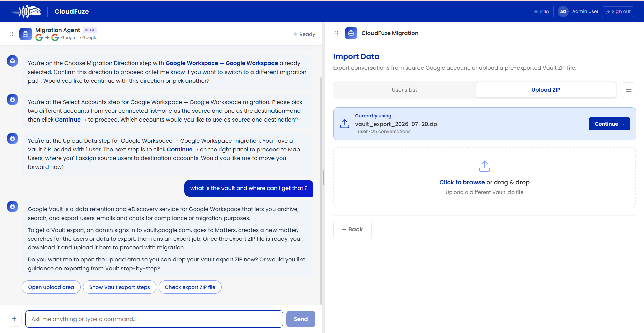Click the Idle status indicator
This screenshot has height=333, width=644.
pyautogui.click(x=541, y=11)
